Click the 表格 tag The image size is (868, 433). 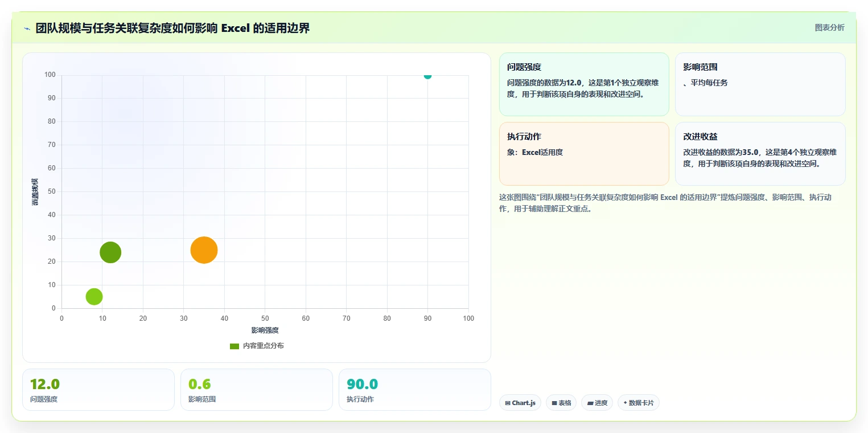561,403
